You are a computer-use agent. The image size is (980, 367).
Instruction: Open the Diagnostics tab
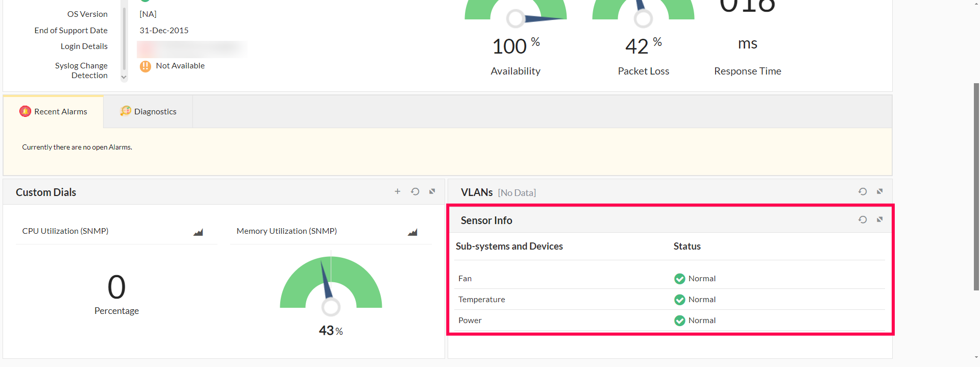(x=149, y=111)
